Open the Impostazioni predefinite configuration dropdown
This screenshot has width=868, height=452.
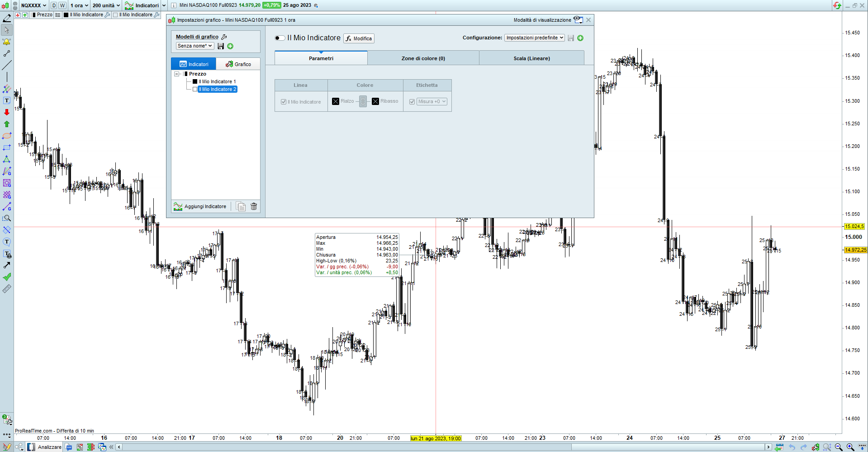click(535, 38)
